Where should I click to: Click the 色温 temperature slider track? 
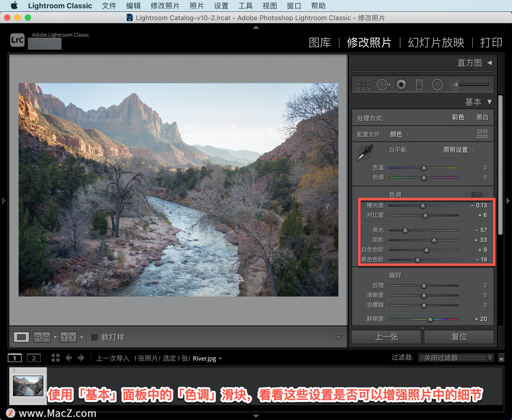423,168
